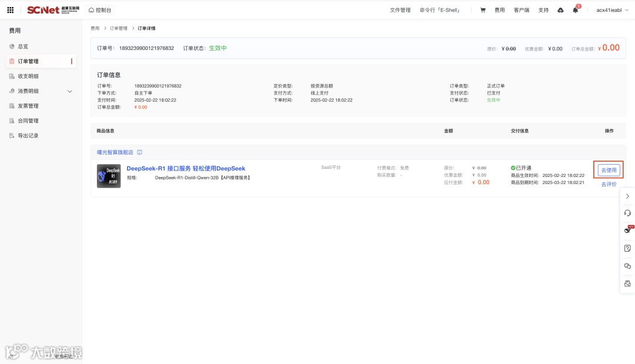Click the expiry time 2025-03-22 18:02:21
Image resolution: width=635 pixels, height=364 pixels.
click(563, 183)
